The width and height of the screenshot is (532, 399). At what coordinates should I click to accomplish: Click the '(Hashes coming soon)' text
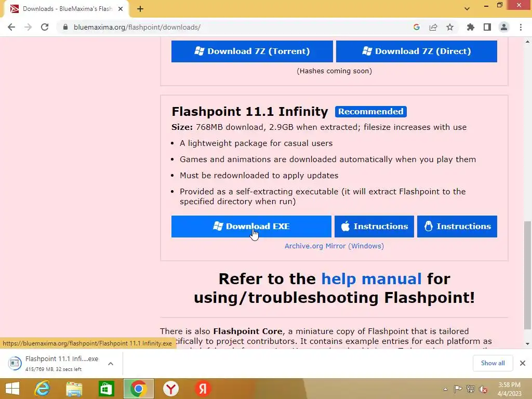coord(334,71)
